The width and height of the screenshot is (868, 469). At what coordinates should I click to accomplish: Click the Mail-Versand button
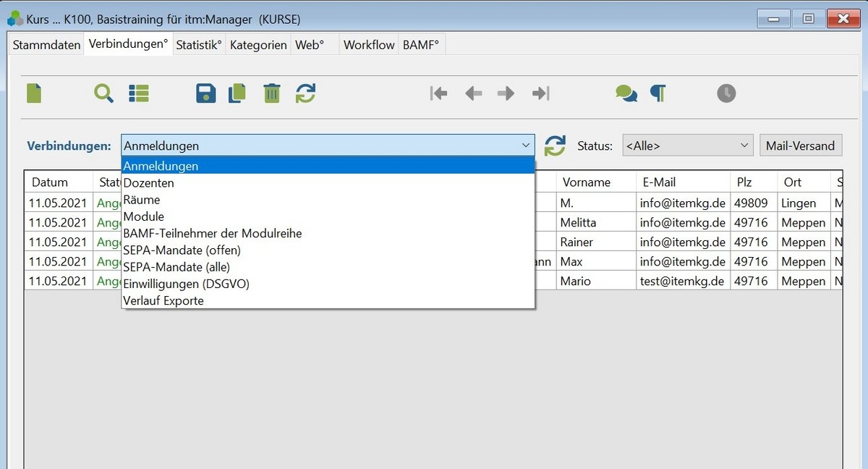pos(800,145)
